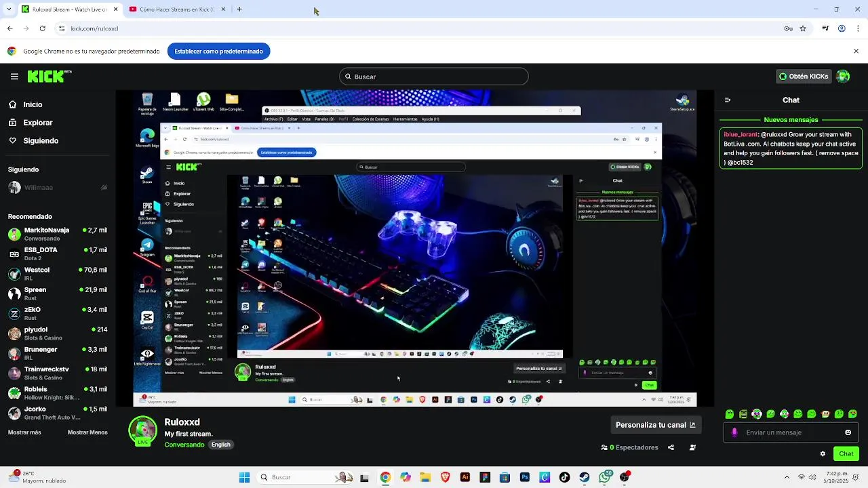Open Jcorko recommended channel
868x488 pixels.
pos(58,413)
